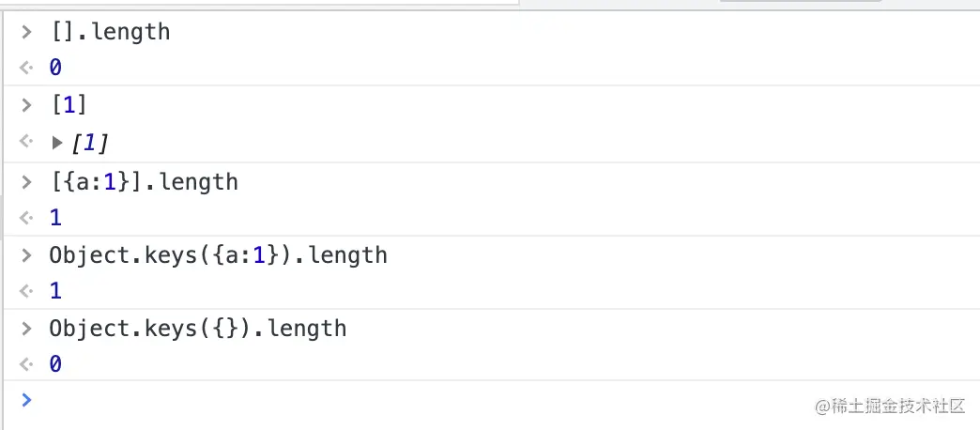Click the blue prompt chevron at bottom
This screenshot has height=430, width=980.
point(26,400)
